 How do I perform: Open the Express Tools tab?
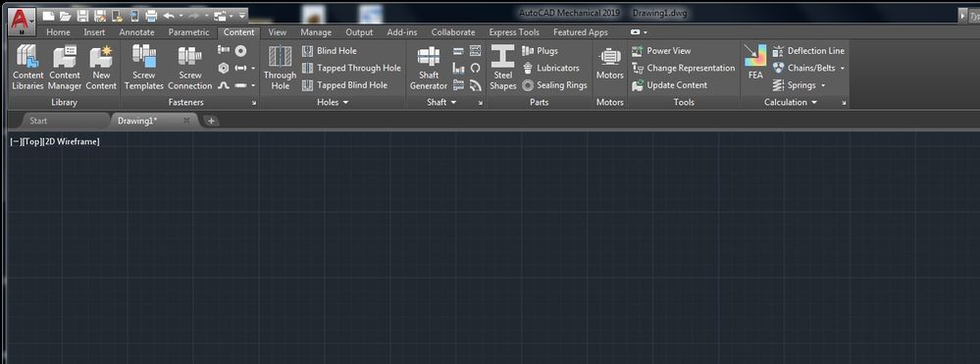(x=514, y=32)
